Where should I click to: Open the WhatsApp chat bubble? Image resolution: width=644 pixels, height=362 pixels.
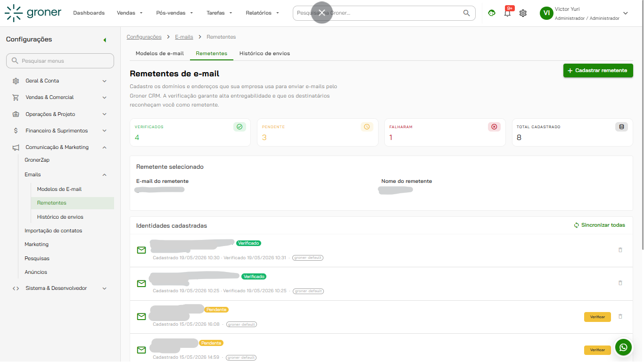[x=623, y=347]
